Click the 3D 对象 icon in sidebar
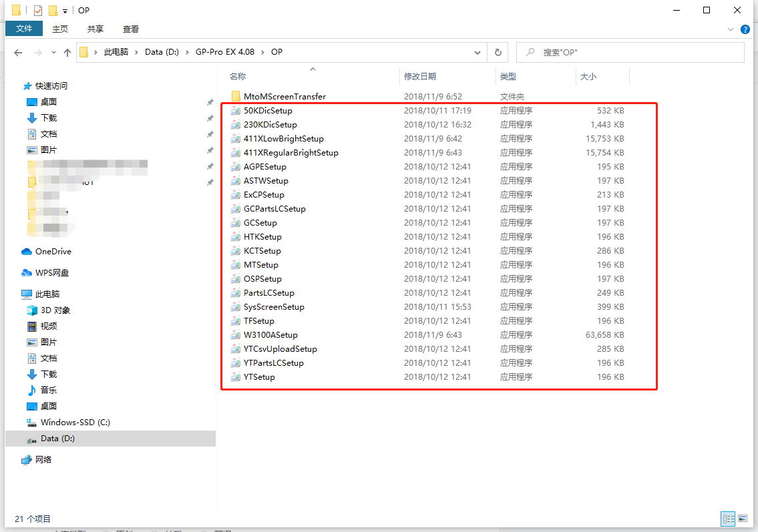 click(x=32, y=310)
